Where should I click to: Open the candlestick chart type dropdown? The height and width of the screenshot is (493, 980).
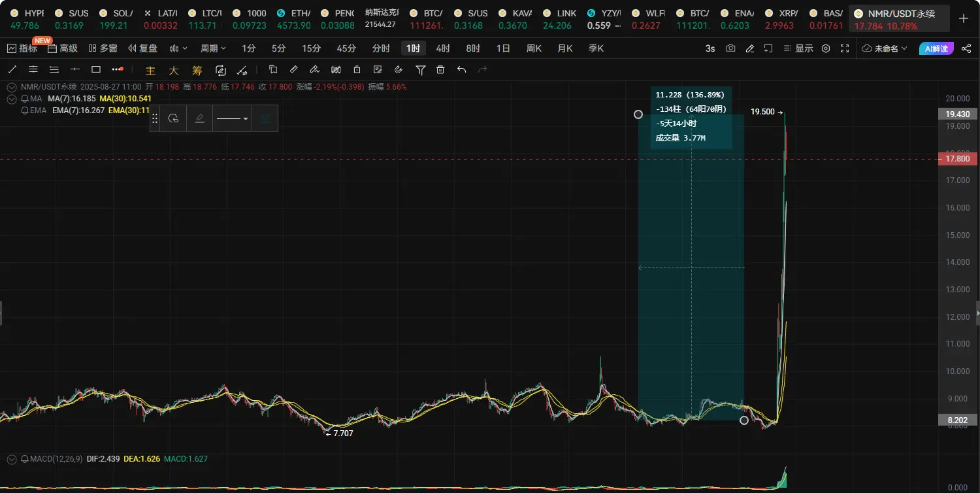pos(178,48)
